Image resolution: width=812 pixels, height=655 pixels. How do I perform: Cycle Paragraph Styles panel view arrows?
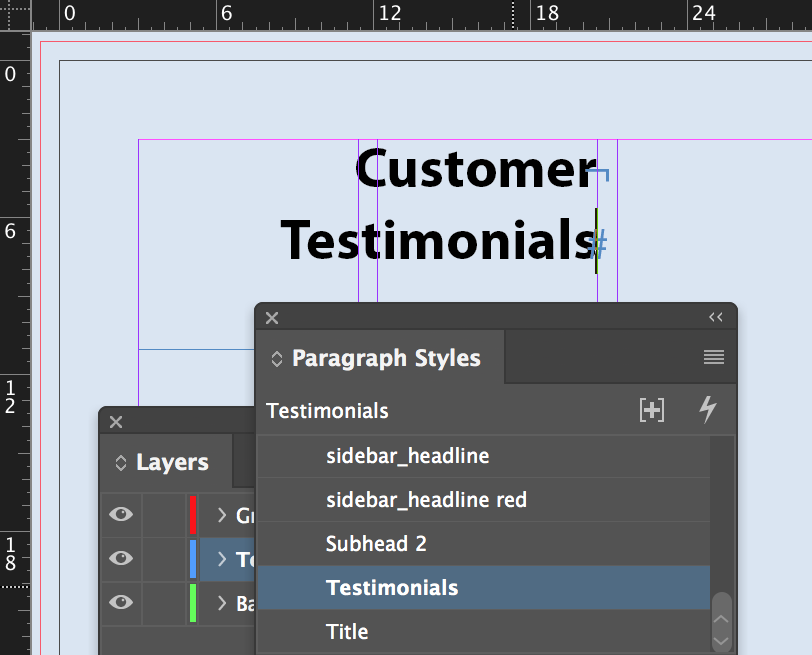[x=277, y=359]
